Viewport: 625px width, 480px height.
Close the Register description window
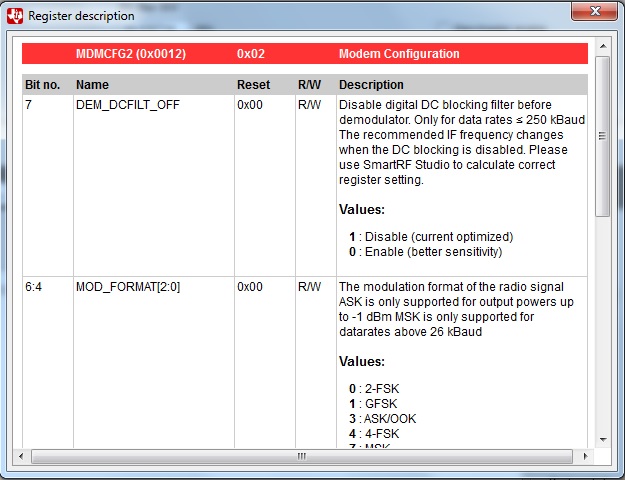594,11
